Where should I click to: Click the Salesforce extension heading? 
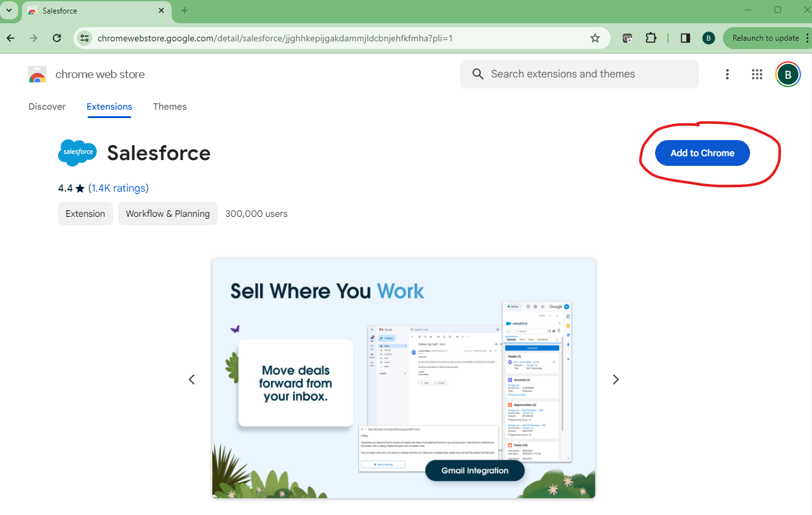pos(159,153)
